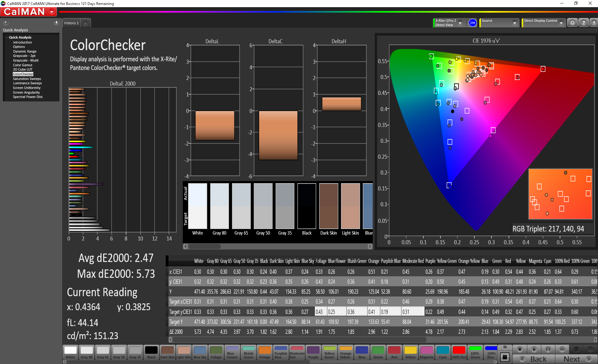Click the Next button
The width and height of the screenshot is (598, 364).
[576, 359]
